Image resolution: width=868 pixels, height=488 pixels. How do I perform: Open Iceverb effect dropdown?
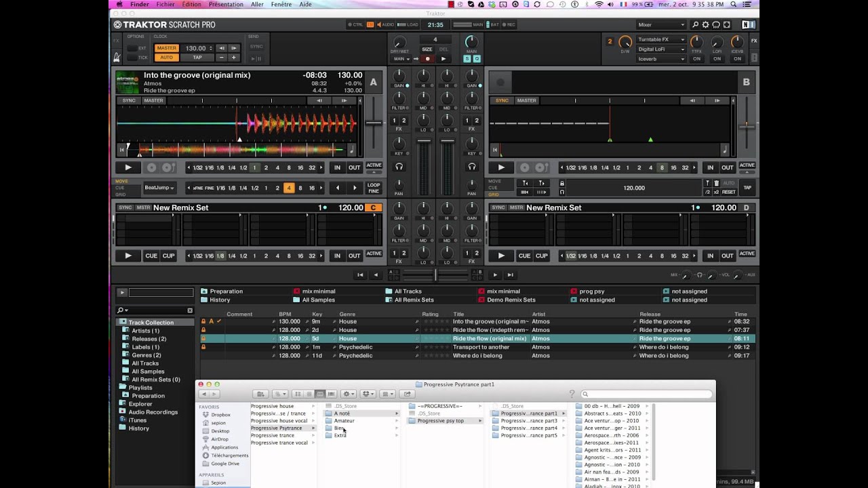[661, 59]
